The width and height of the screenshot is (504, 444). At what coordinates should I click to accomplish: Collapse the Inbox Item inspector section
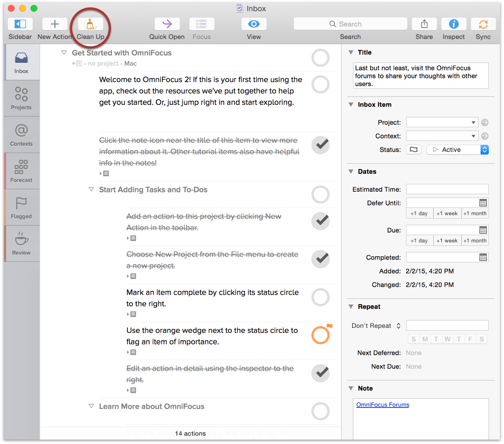[x=351, y=105]
